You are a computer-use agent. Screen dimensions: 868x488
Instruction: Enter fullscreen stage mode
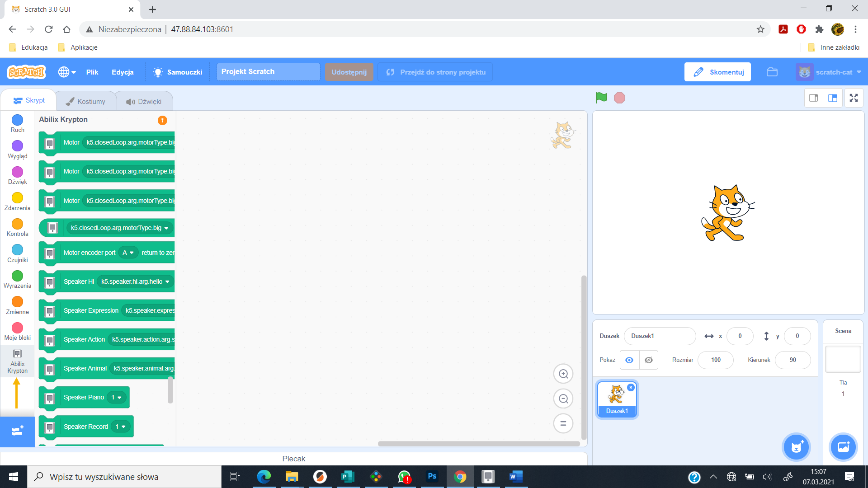[854, 98]
